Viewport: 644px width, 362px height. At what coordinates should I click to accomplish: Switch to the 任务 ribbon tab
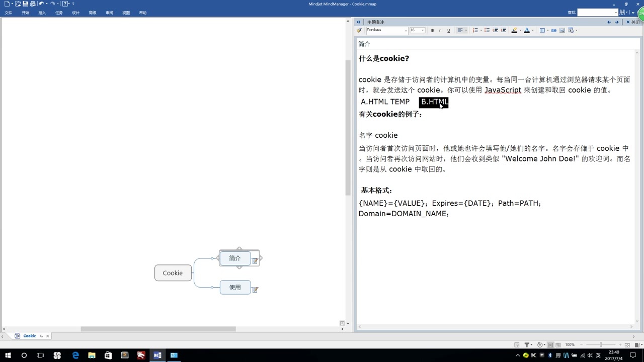click(x=59, y=13)
